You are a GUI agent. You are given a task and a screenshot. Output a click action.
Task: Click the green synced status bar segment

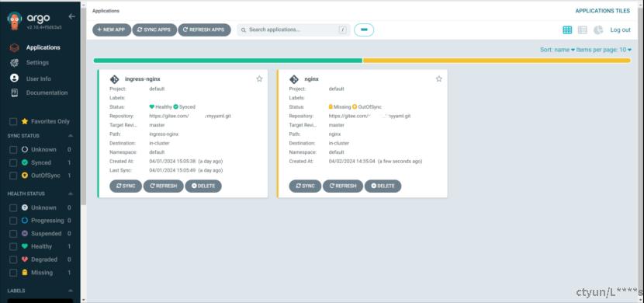click(228, 61)
